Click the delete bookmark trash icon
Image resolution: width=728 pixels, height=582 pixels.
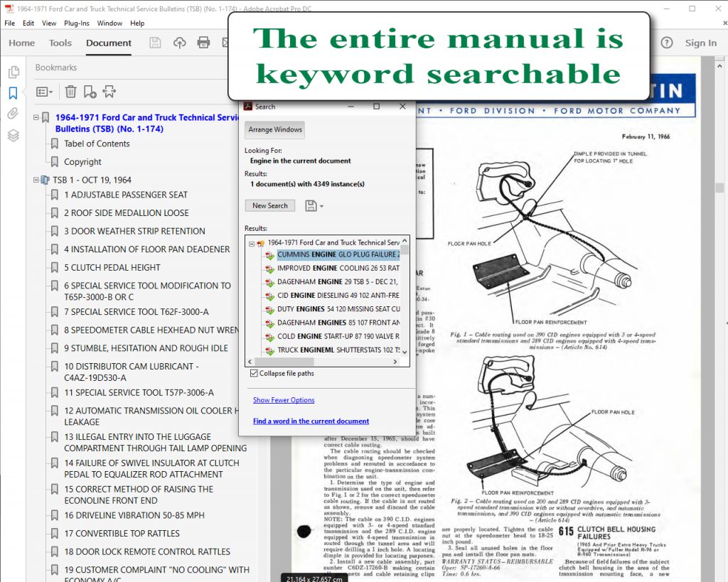click(70, 92)
